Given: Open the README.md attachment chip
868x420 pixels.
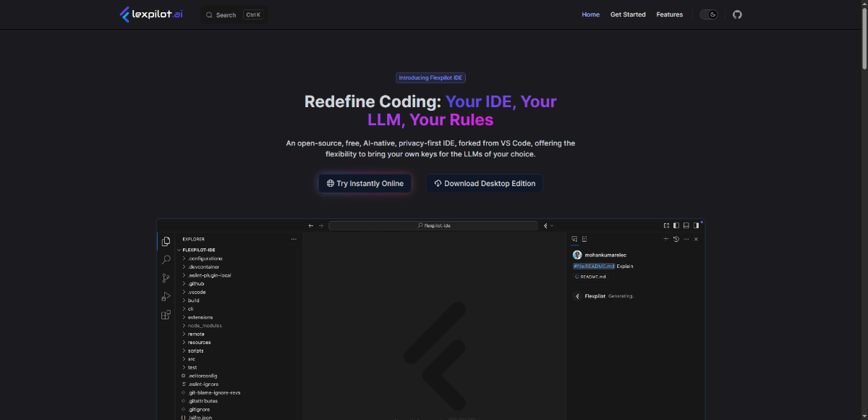Looking at the screenshot, I should point(591,277).
